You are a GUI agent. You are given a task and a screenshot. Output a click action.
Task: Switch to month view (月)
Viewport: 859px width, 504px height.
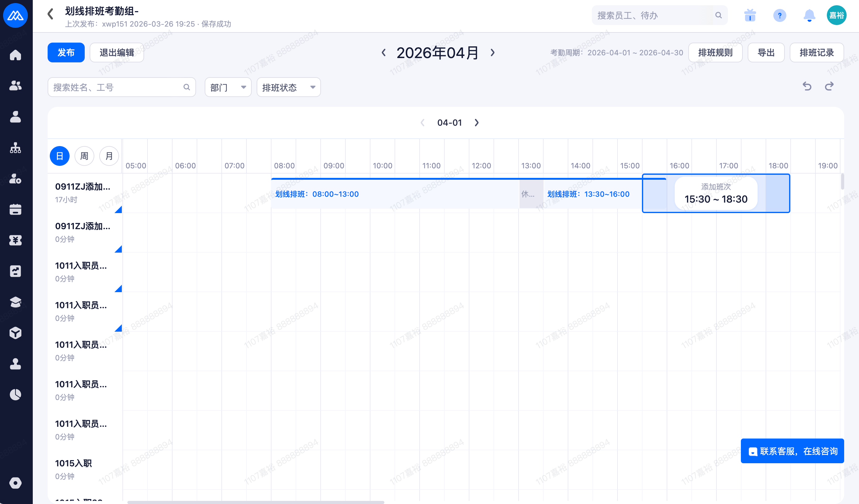[109, 156]
